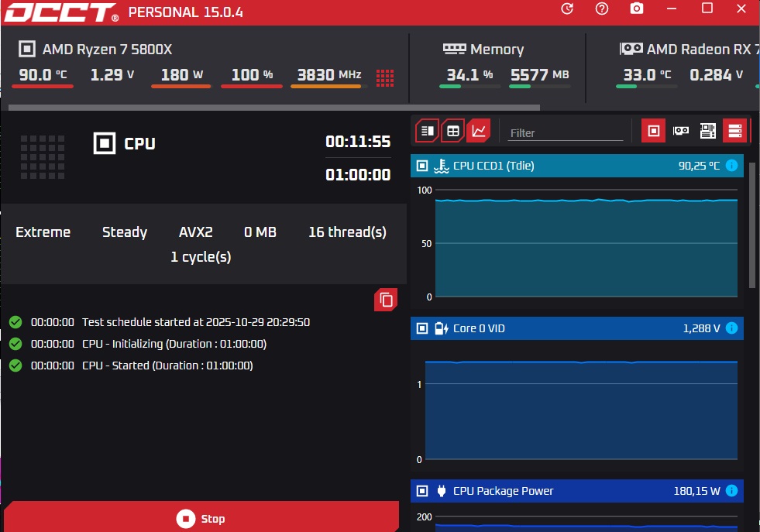Take a screenshot with the camera icon
Viewport: 760px width, 532px height.
636,9
